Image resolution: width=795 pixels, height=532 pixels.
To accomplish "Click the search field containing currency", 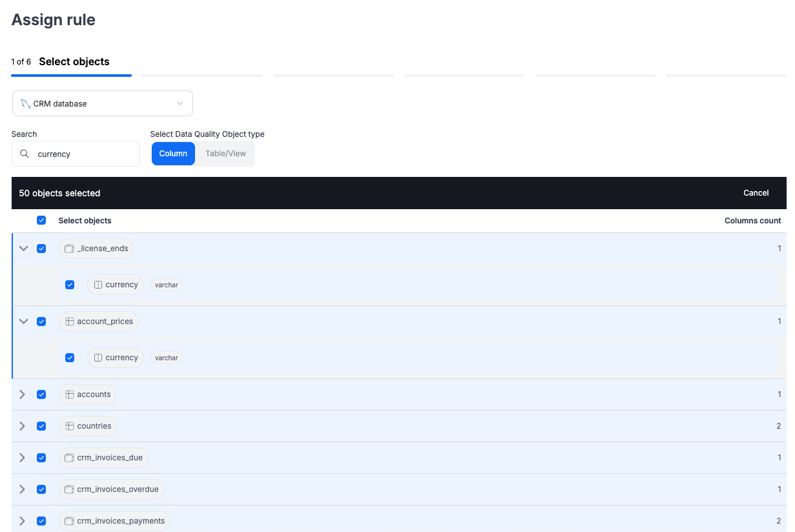I will point(76,154).
